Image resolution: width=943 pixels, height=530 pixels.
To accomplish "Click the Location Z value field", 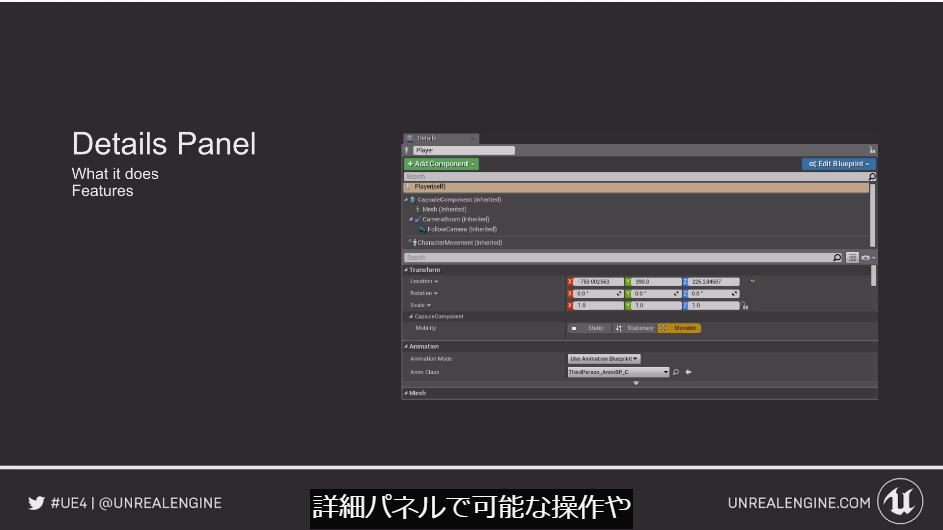I will [714, 282].
